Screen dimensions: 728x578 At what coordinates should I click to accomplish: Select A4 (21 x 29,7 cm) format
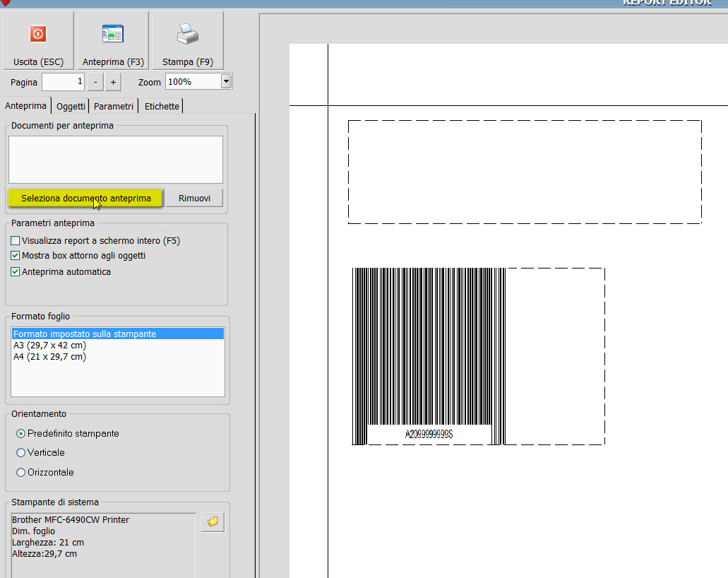tap(117, 357)
